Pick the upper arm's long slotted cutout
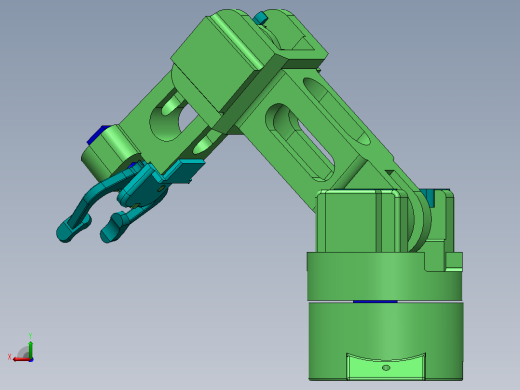 [x=300, y=142]
